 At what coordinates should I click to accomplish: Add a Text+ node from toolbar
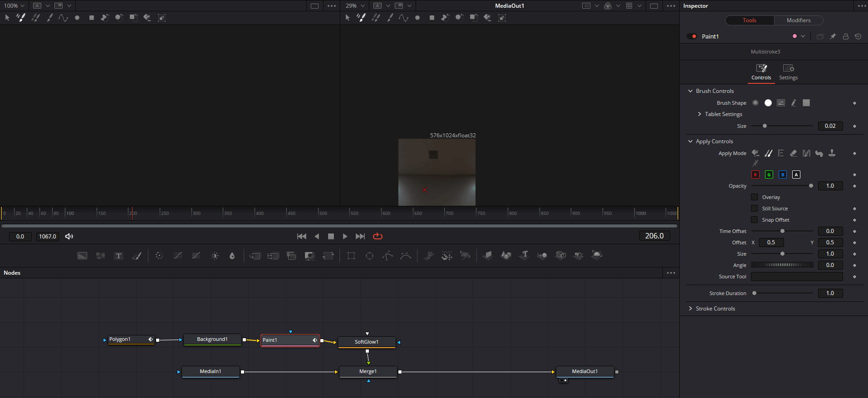tap(118, 256)
